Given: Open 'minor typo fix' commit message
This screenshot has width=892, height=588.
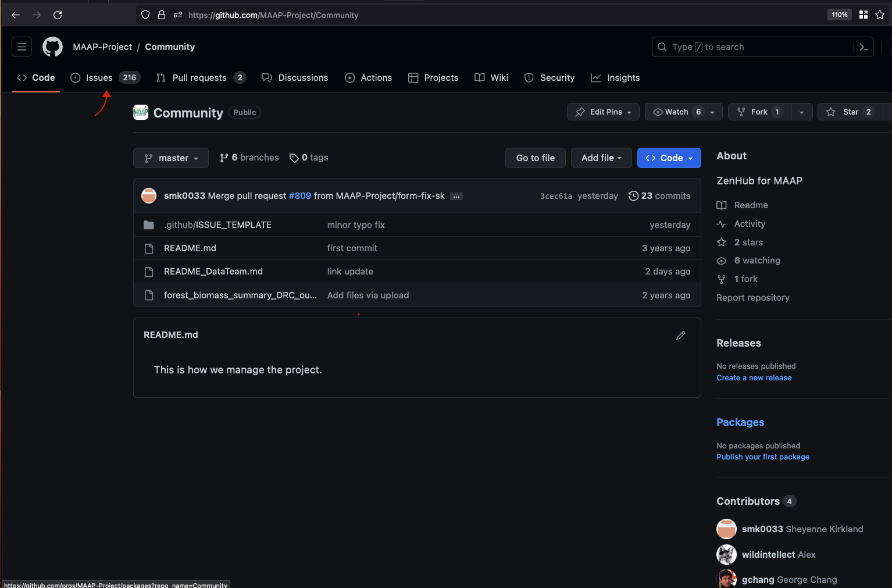Looking at the screenshot, I should (x=356, y=225).
